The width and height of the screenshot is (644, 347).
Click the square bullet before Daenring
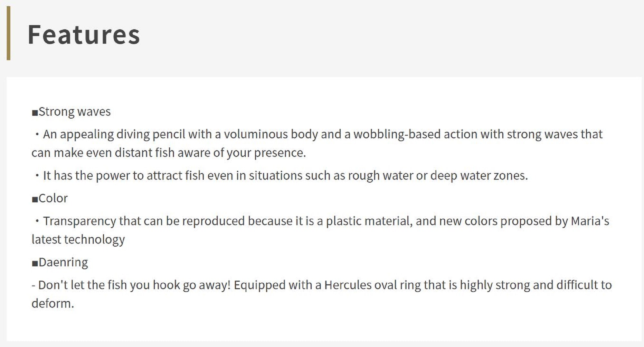coord(35,263)
